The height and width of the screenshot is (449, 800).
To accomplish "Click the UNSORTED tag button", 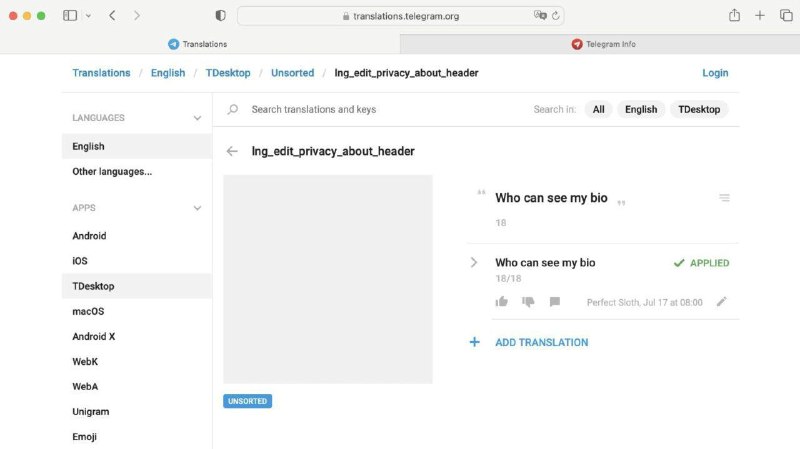I will click(247, 401).
